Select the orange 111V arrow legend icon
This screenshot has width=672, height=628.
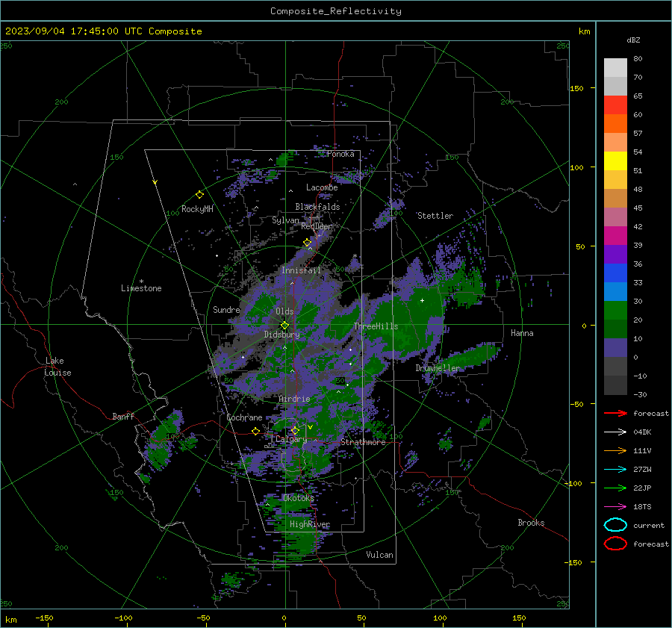pyautogui.click(x=615, y=450)
